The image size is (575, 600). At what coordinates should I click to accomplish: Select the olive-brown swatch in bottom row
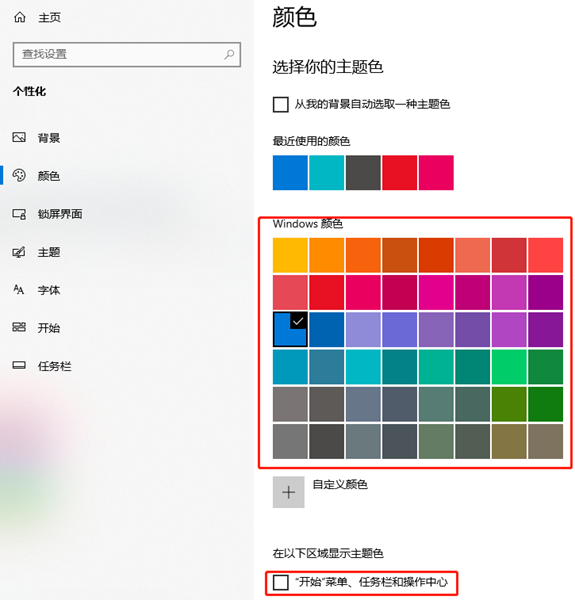click(509, 441)
